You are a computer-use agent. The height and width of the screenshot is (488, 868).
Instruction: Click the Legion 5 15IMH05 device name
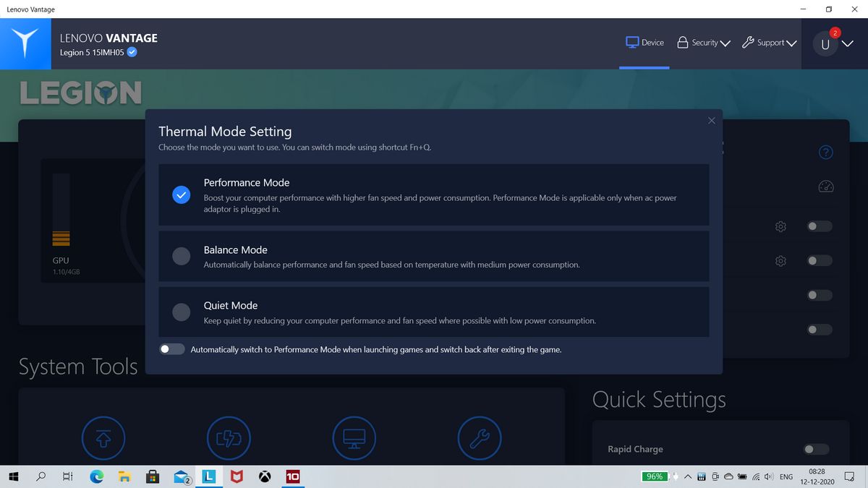(x=92, y=52)
